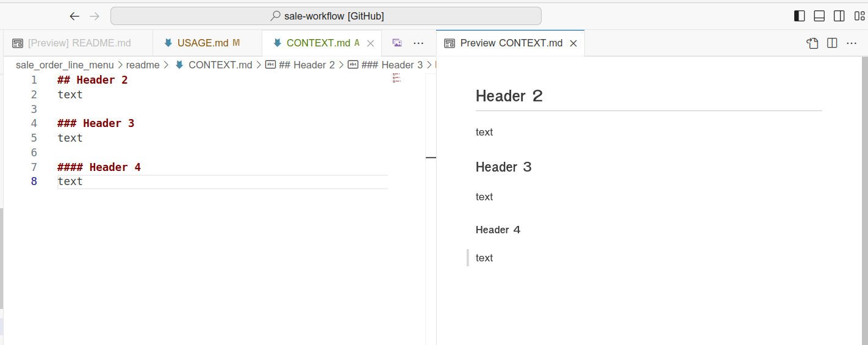Close the Preview CONTEXT.md tab
This screenshot has width=868, height=345.
pos(573,43)
